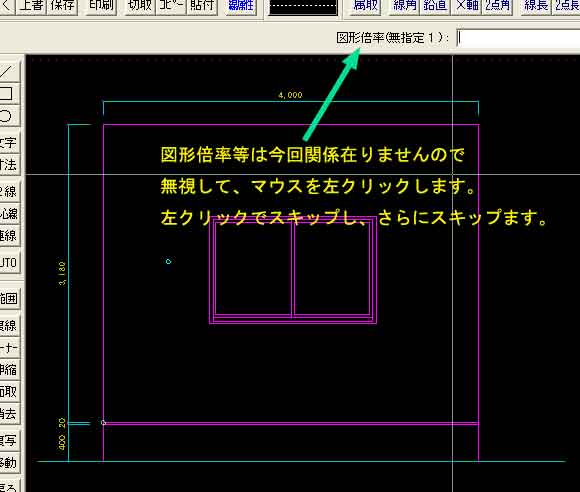Screen dimensions: 580x492
Task: Click the 印刷 print button
Action: click(x=101, y=6)
